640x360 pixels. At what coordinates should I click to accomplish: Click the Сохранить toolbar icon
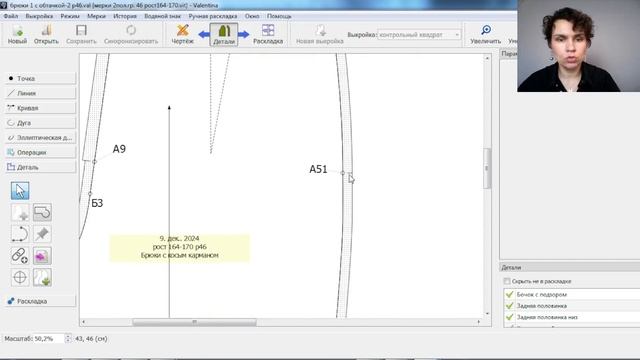coord(81,34)
